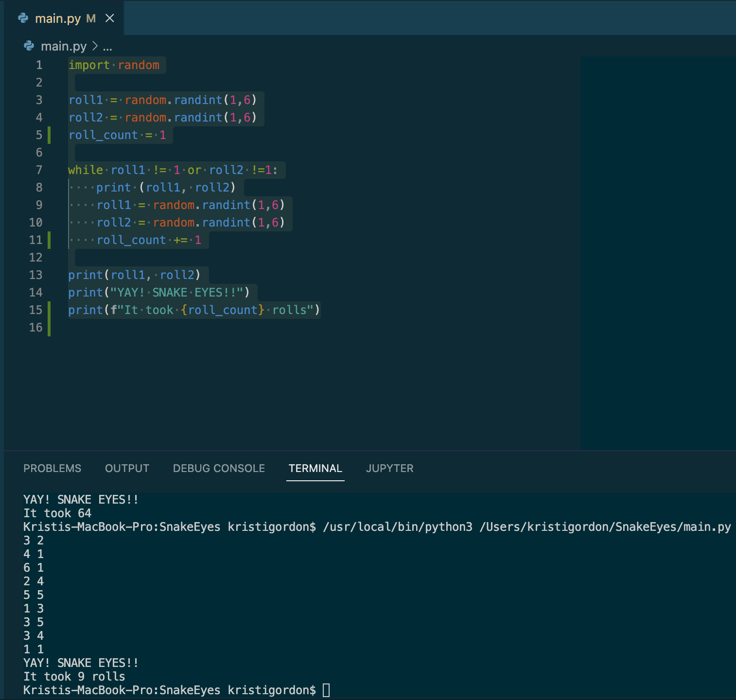The image size is (736, 700).
Task: Open the DEBUG CONSOLE panel
Action: coord(218,468)
